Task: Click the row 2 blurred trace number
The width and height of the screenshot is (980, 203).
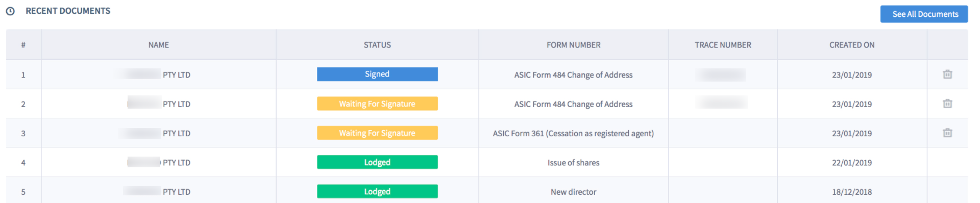Action: point(722,103)
